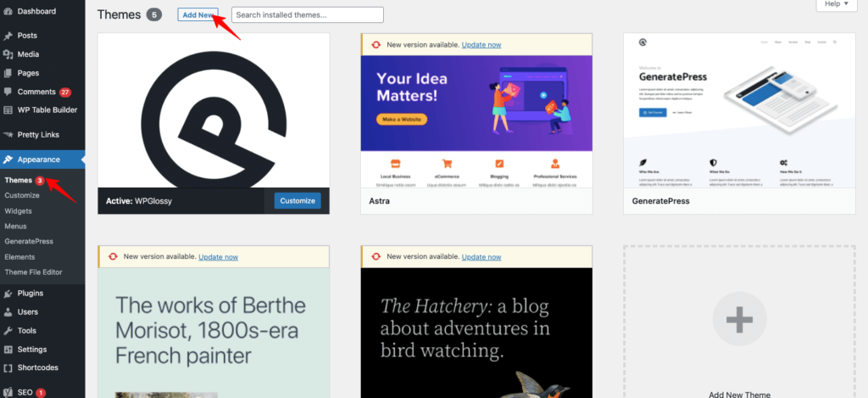Click Update now on Astra theme
868x398 pixels.
[x=481, y=44]
